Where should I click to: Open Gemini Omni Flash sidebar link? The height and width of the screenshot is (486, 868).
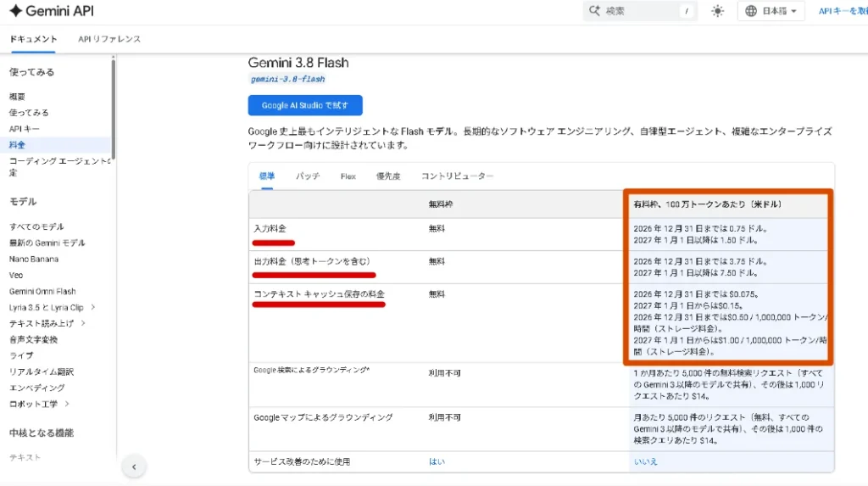point(42,291)
